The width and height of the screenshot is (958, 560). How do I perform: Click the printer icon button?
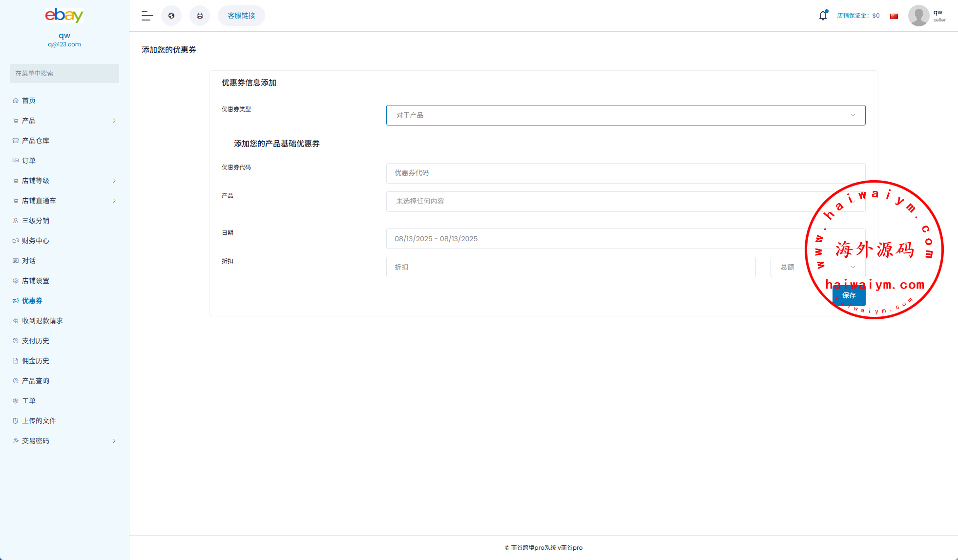(x=200, y=16)
